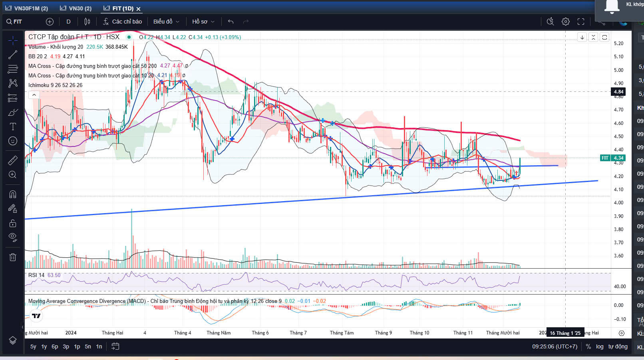
Task: Set range to 1n
Action: [x=99, y=346]
